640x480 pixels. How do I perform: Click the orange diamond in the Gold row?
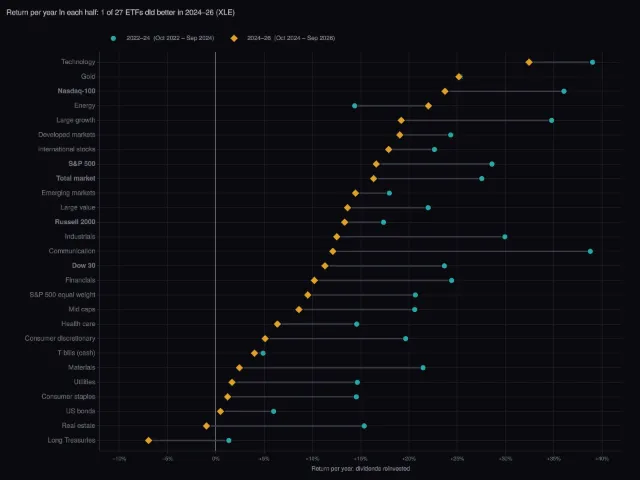click(x=459, y=77)
